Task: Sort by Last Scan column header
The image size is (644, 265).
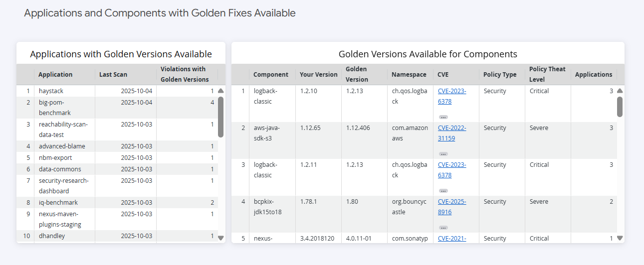Action: point(113,75)
